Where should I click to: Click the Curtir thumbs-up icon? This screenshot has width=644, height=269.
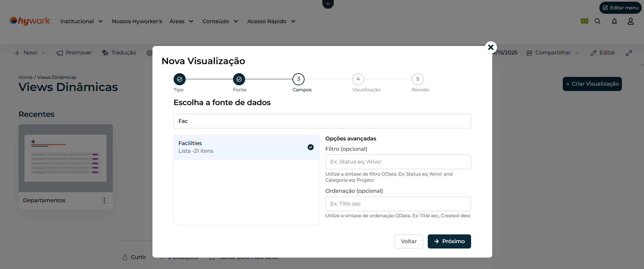click(125, 257)
